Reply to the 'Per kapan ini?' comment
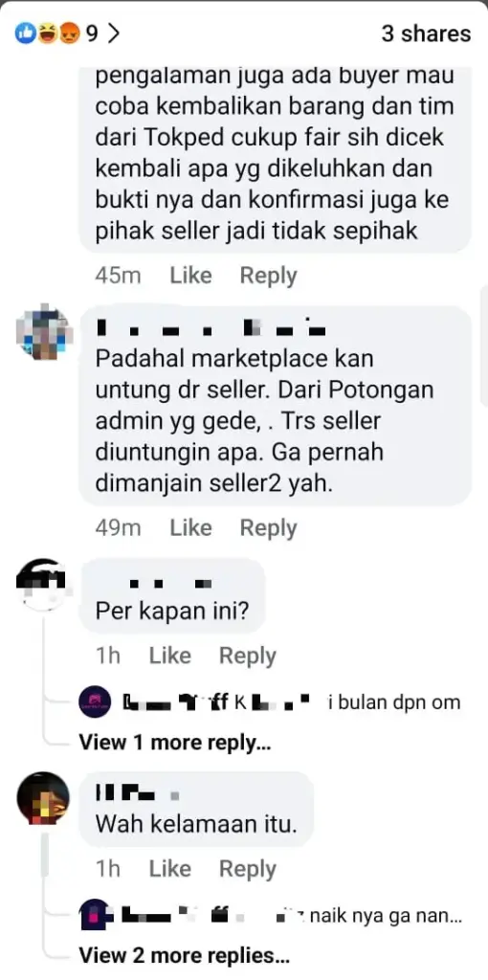The height and width of the screenshot is (980, 488). [248, 656]
